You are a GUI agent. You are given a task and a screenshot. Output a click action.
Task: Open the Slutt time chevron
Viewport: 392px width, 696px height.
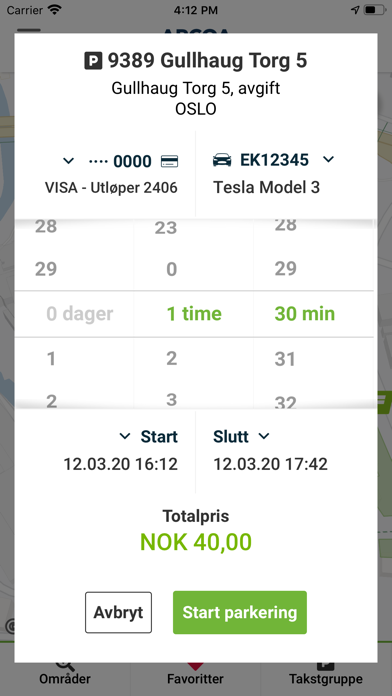pyautogui.click(x=264, y=437)
